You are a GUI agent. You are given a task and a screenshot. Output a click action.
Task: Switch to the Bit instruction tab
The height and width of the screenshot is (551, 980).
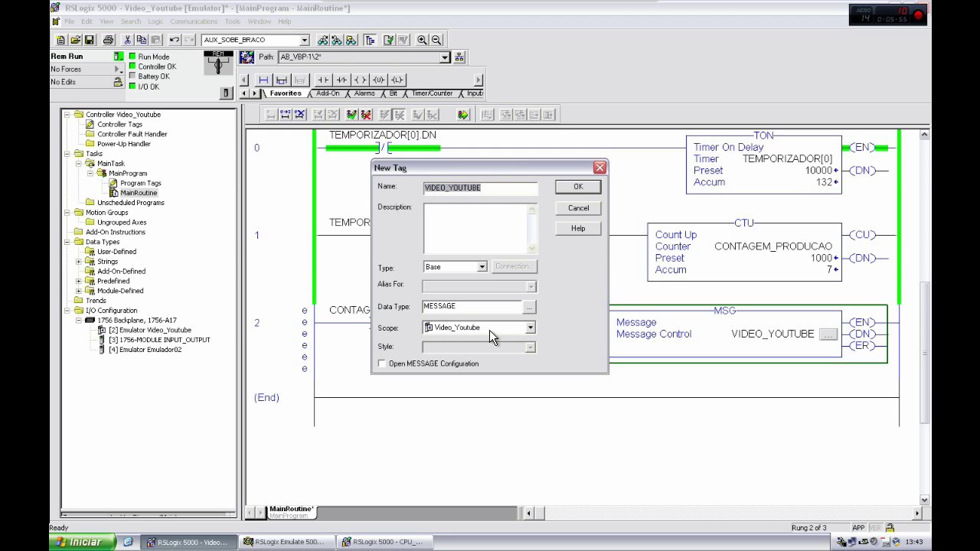coord(394,93)
